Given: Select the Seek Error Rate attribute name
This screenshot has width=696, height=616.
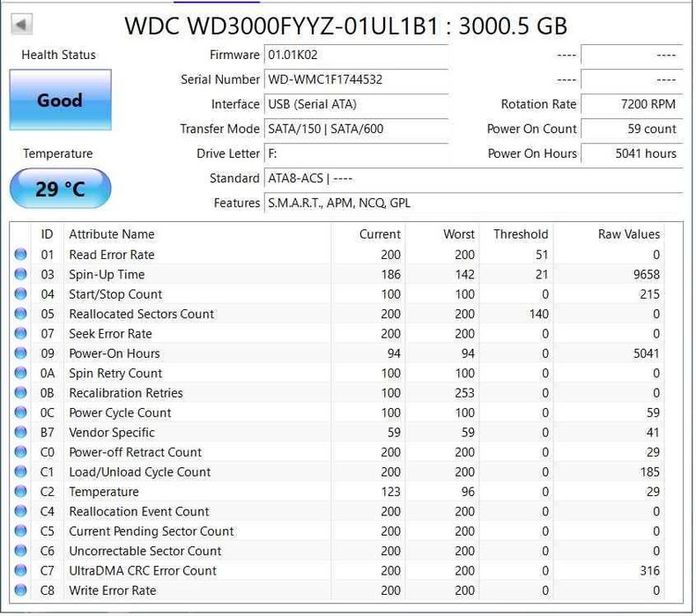Looking at the screenshot, I should coord(110,333).
